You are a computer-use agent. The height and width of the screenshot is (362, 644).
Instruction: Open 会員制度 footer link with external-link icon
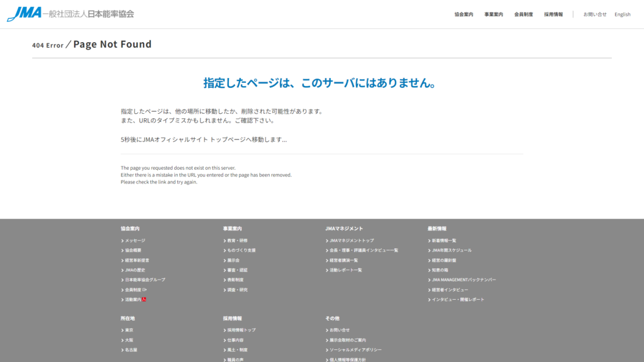(x=134, y=290)
